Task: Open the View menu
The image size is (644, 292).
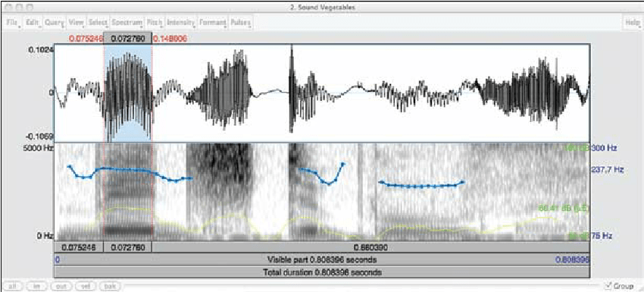Action: [77, 23]
